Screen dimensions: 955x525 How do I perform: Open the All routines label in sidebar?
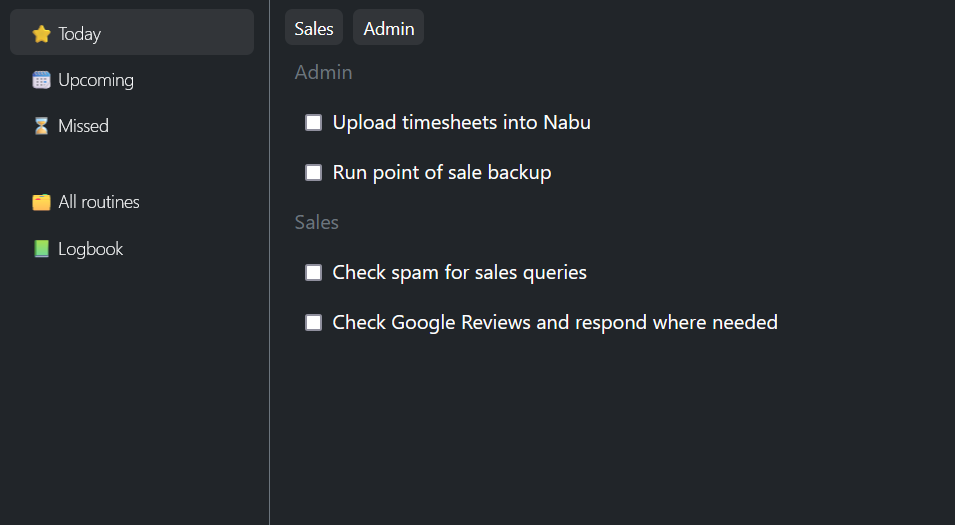pos(99,202)
